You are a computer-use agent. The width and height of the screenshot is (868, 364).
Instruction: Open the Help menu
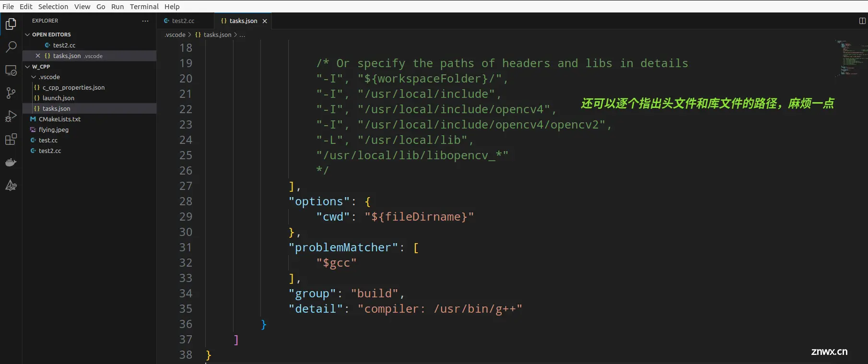tap(172, 7)
